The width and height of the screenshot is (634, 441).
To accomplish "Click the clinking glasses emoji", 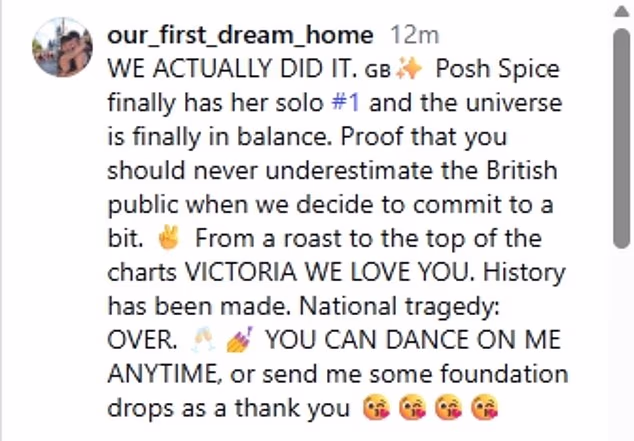I will (202, 340).
